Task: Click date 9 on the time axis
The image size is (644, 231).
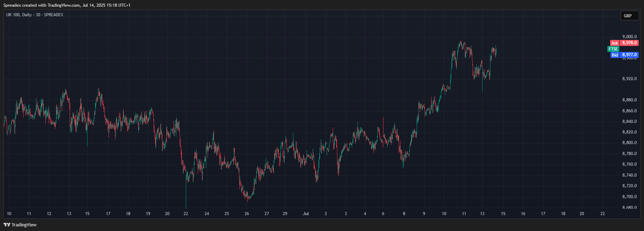Action: pos(424,214)
